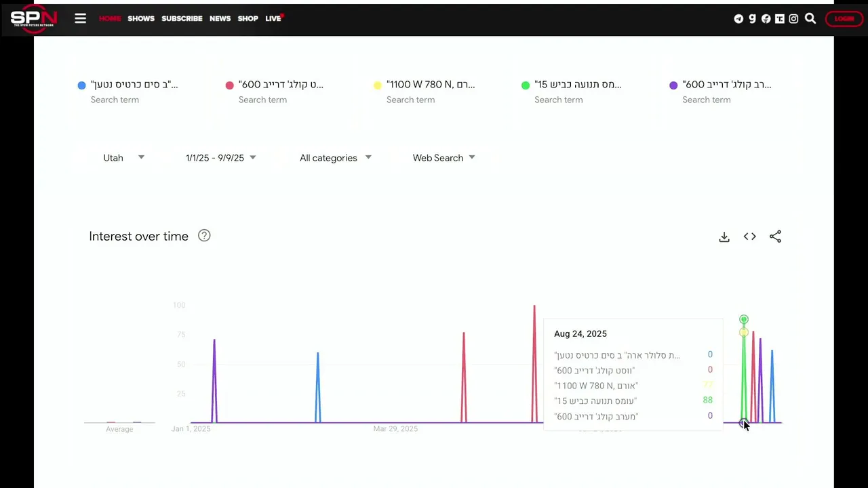This screenshot has height=488, width=868.
Task: Open the Web Search dropdown
Action: (443, 158)
